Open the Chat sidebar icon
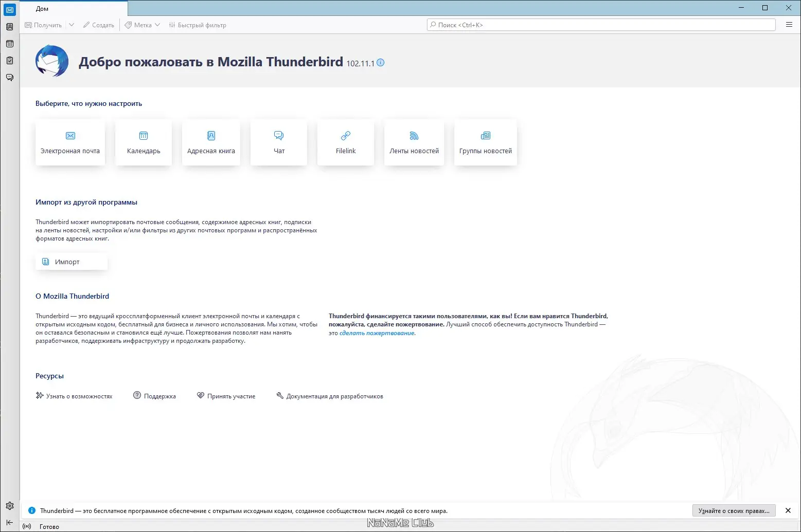The image size is (801, 532). tap(10, 78)
